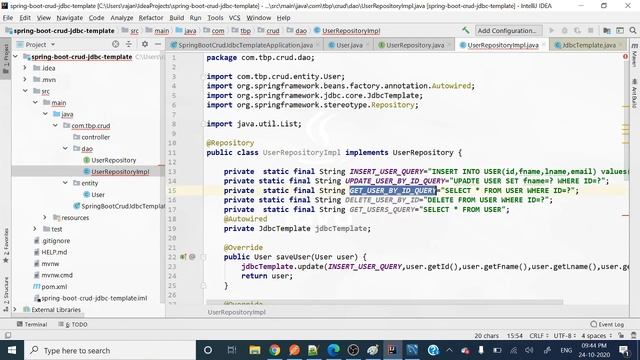
Task: Collapse the src folder
Action: tap(25, 91)
